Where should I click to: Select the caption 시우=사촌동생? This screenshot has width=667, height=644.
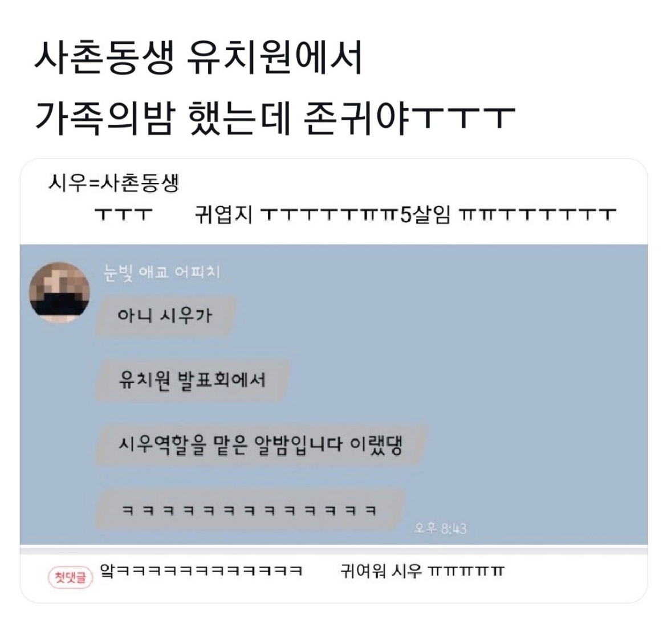(x=113, y=183)
